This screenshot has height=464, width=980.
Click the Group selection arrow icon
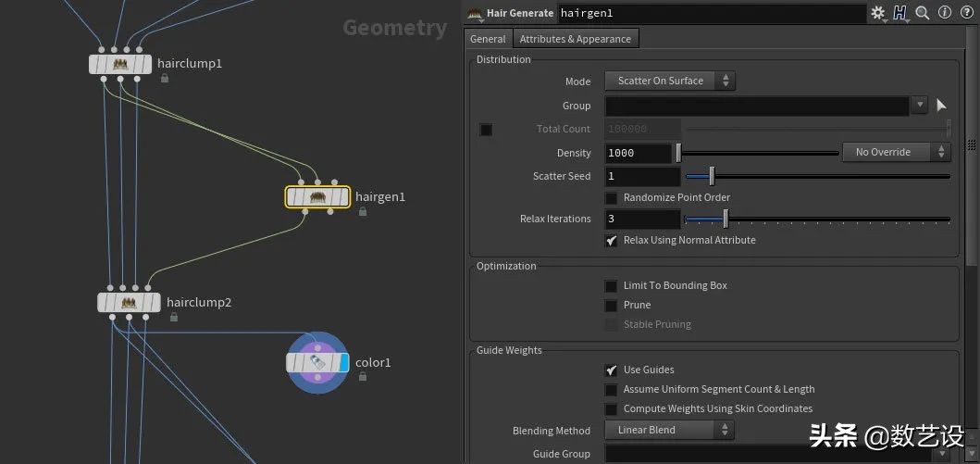pyautogui.click(x=942, y=106)
